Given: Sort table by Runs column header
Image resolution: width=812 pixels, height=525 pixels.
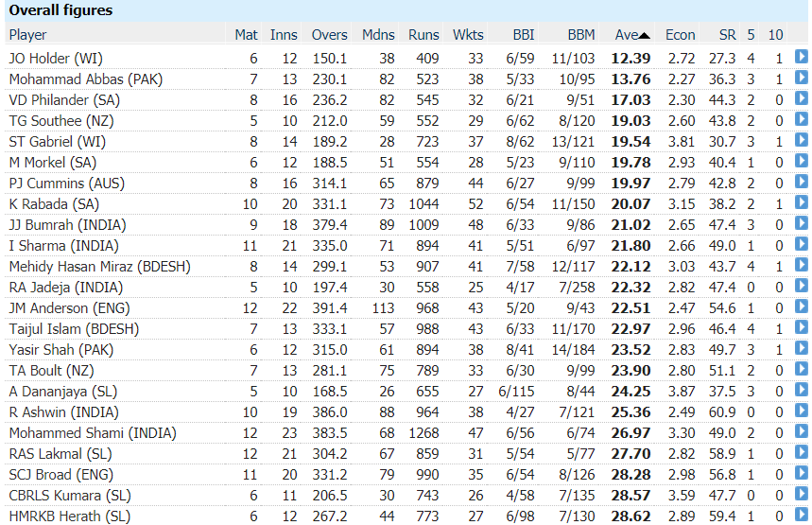Looking at the screenshot, I should pos(423,35).
